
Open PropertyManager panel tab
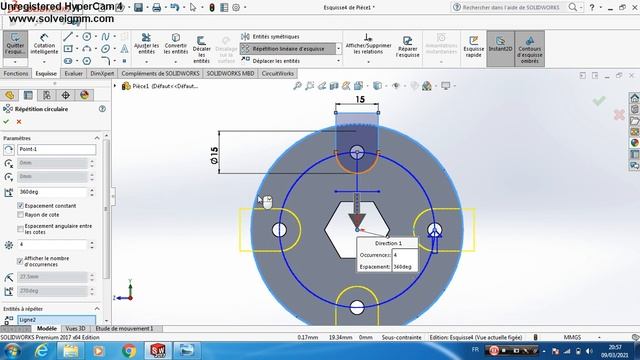pyautogui.click(x=28, y=95)
